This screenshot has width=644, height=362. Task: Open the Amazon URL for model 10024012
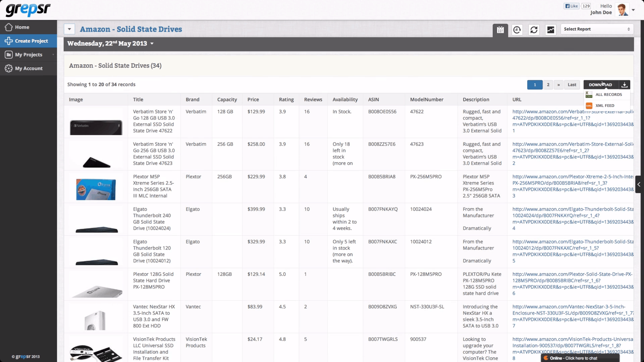573,251
